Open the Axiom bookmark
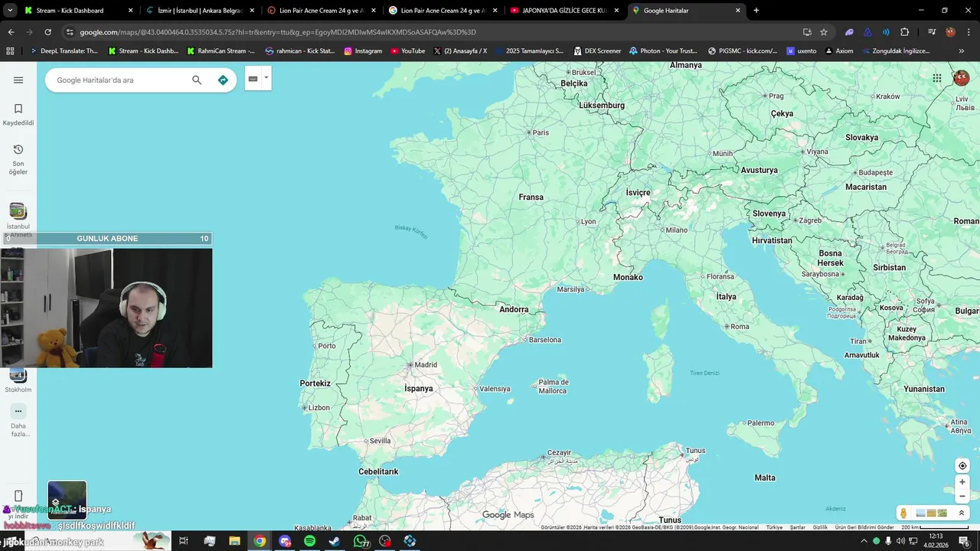Viewport: 980px width, 551px height. (838, 51)
